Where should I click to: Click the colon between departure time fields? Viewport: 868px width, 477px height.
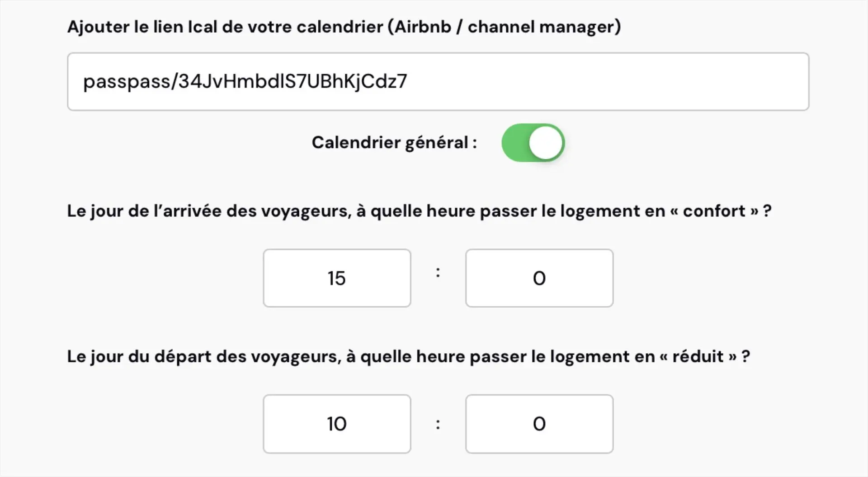[438, 424]
